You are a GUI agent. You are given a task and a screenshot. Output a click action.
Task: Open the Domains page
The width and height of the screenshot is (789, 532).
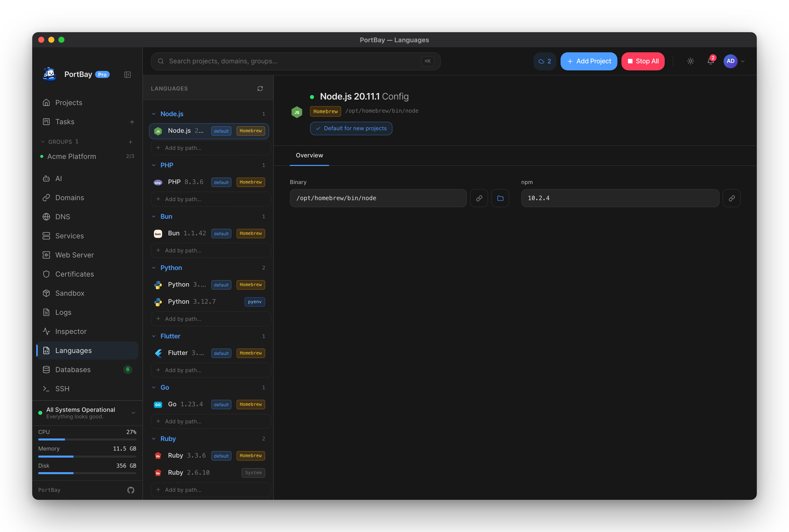pos(87,198)
